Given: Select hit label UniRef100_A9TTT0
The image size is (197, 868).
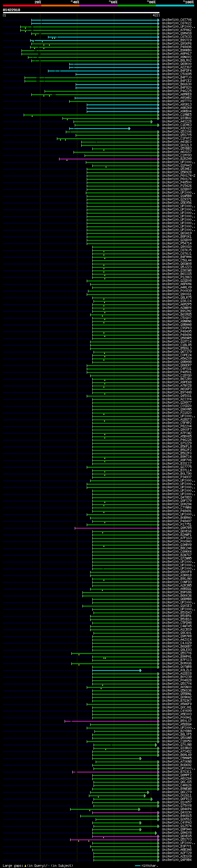Looking at the screenshot, I should (x=177, y=101).
